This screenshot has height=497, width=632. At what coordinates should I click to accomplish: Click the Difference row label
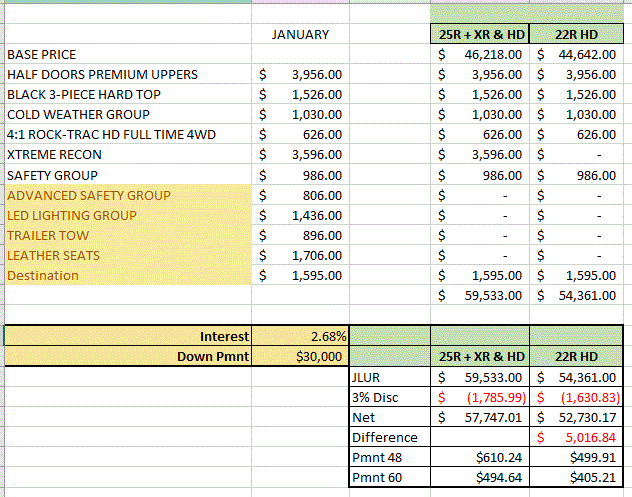pyautogui.click(x=390, y=437)
